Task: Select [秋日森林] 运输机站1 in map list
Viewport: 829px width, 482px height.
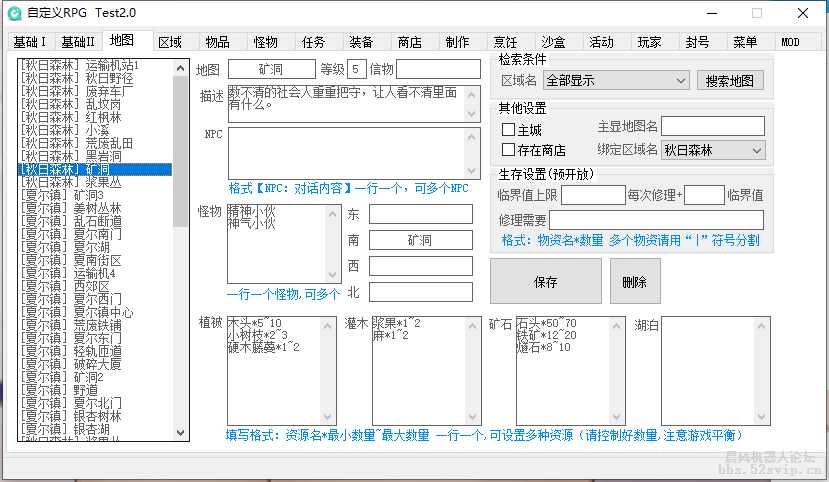Action: click(95, 65)
